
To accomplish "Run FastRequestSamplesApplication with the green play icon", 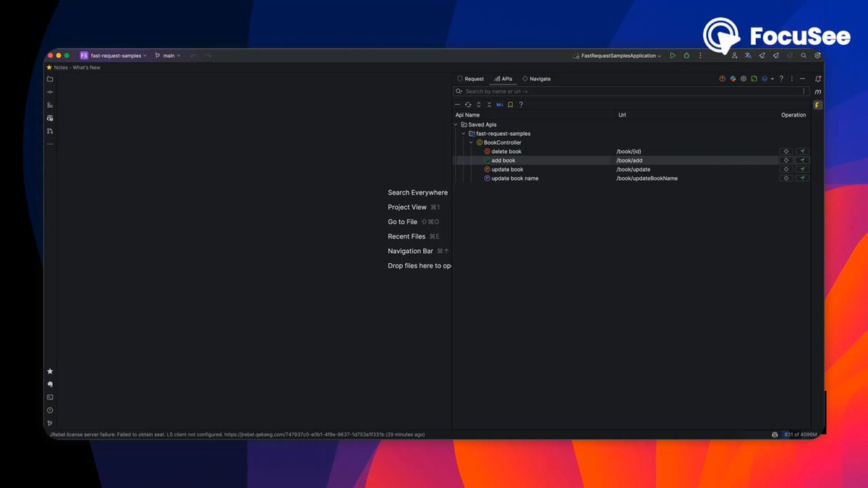I will [673, 56].
